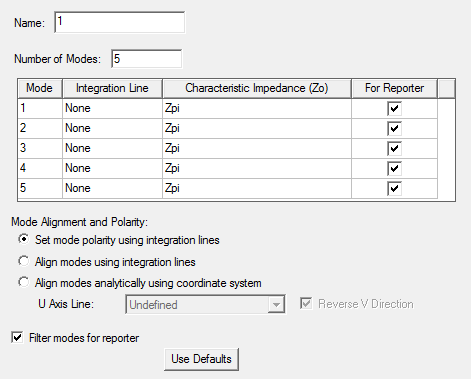
Task: Click the Mode column header
Action: (x=40, y=88)
